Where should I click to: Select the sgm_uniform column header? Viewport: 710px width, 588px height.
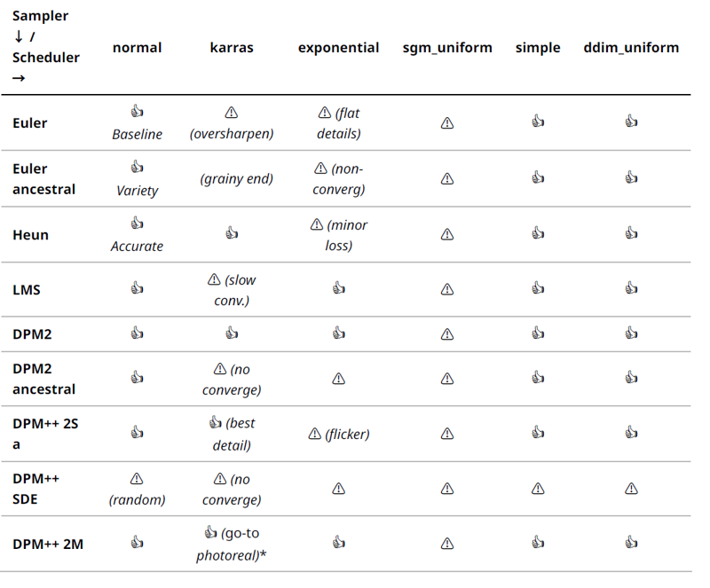(447, 48)
